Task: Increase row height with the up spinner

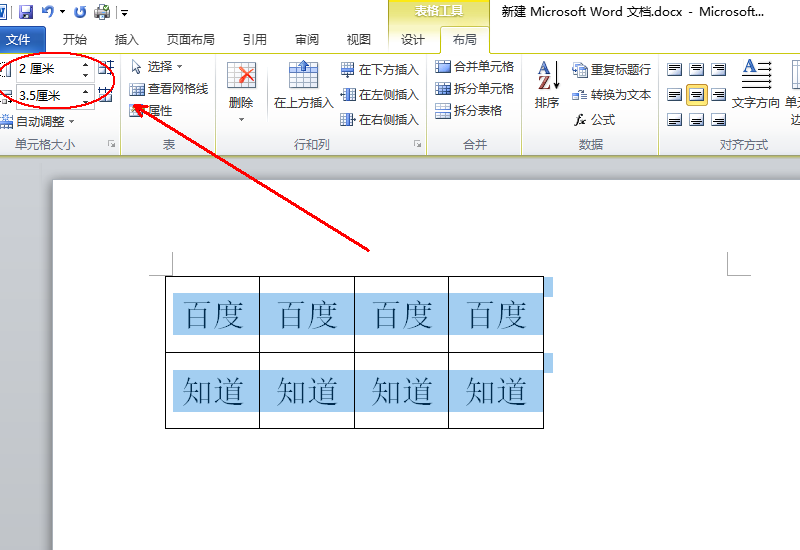Action: (86, 64)
